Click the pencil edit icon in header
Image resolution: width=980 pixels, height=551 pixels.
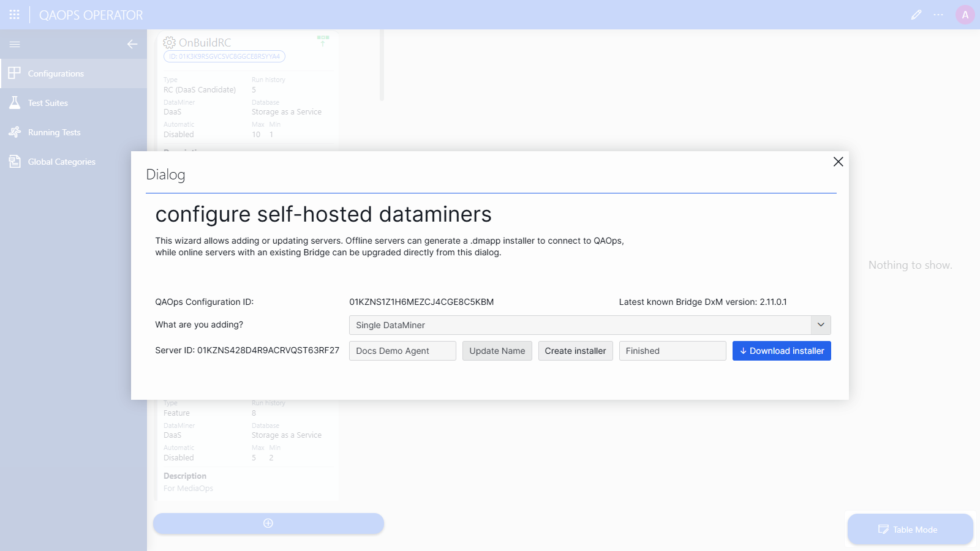point(916,15)
